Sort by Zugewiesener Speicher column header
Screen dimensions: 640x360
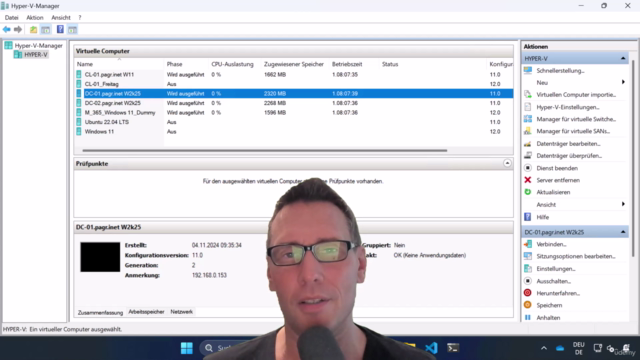pyautogui.click(x=295, y=64)
